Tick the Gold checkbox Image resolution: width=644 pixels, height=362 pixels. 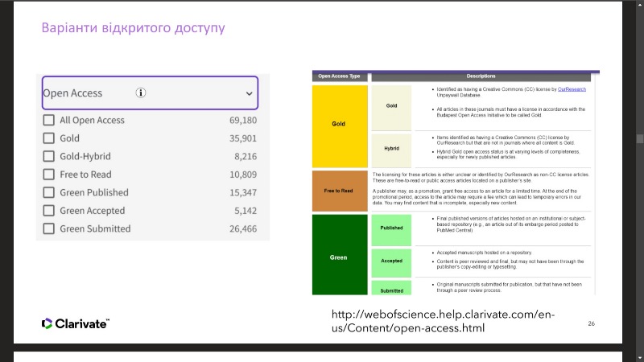pos(49,138)
